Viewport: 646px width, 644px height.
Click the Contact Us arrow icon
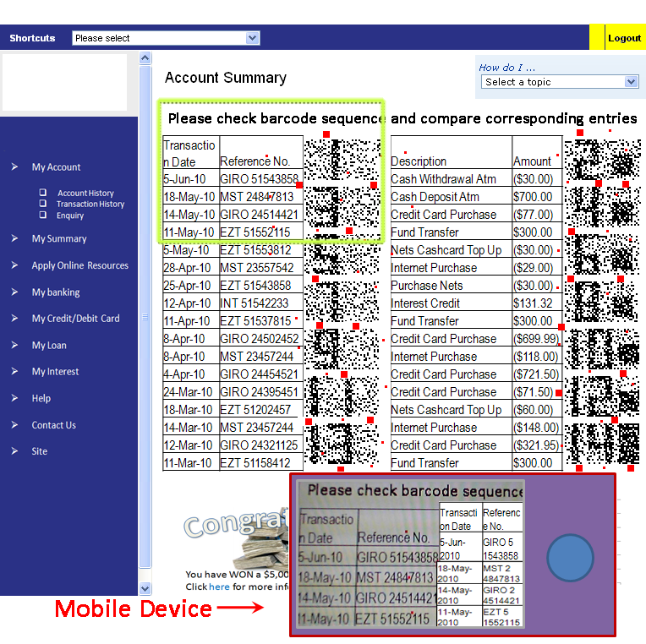coord(14,425)
